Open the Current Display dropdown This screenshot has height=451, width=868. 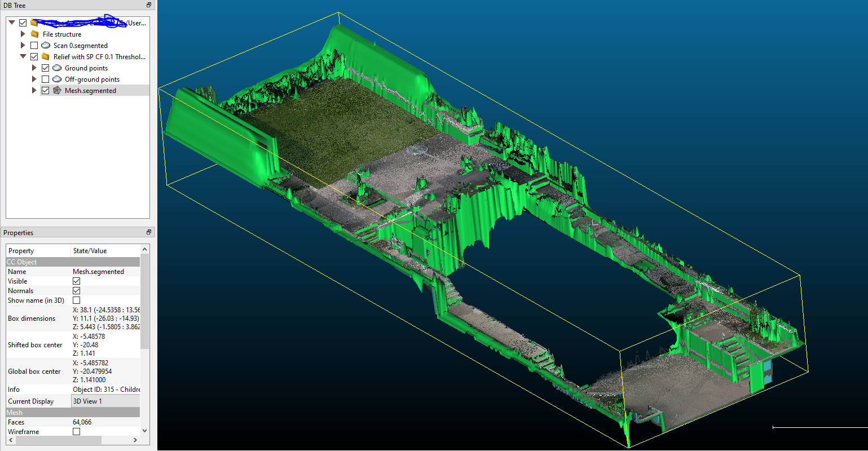[x=105, y=401]
